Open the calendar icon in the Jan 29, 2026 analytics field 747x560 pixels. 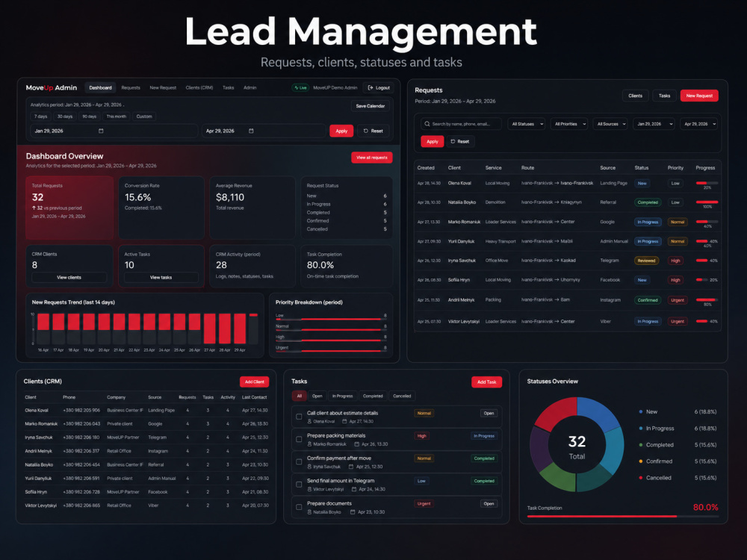[101, 131]
